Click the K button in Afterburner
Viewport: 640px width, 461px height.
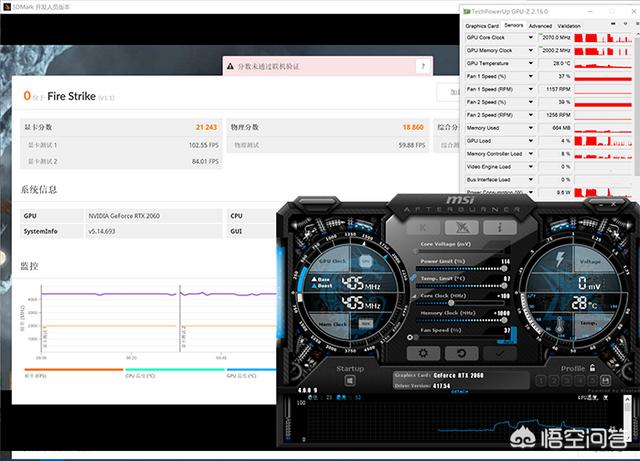(423, 227)
